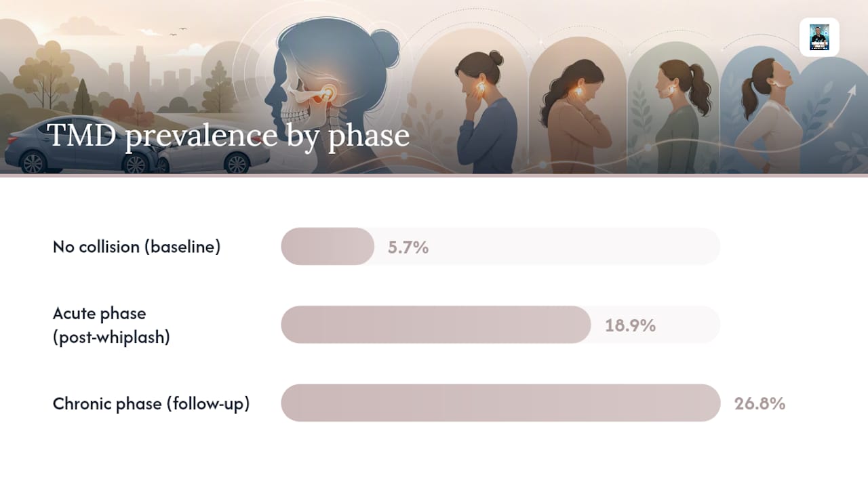Click the flying birds in the sky
Image resolution: width=868 pixels, height=488 pixels.
click(x=179, y=31)
